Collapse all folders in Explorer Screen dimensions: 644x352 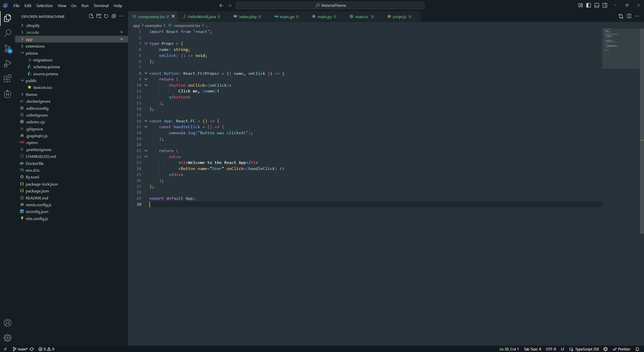point(114,16)
